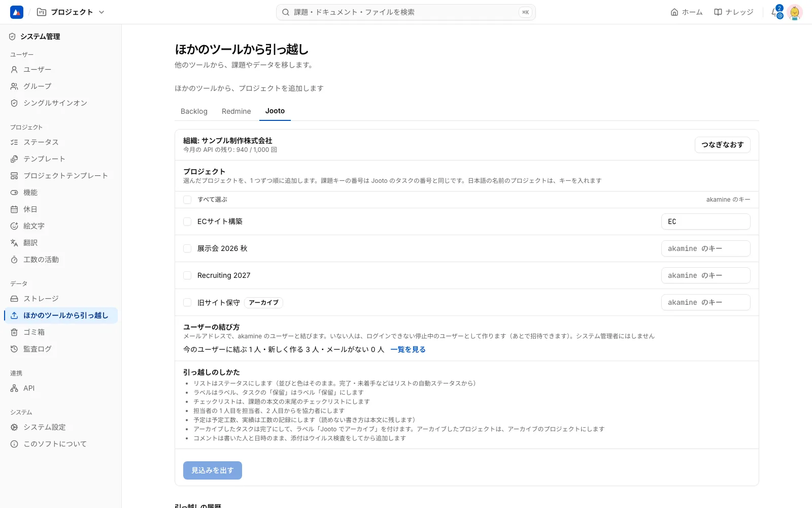Click the key field for 旧サイト保守
This screenshot has width=812, height=508.
(705, 302)
